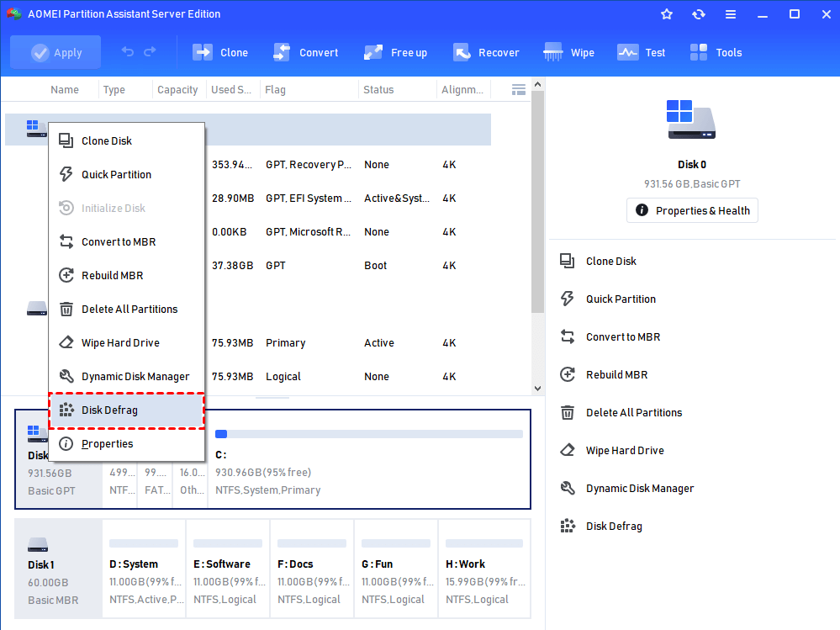840x630 pixels.
Task: Open the Wipe toolbar item
Action: [568, 52]
